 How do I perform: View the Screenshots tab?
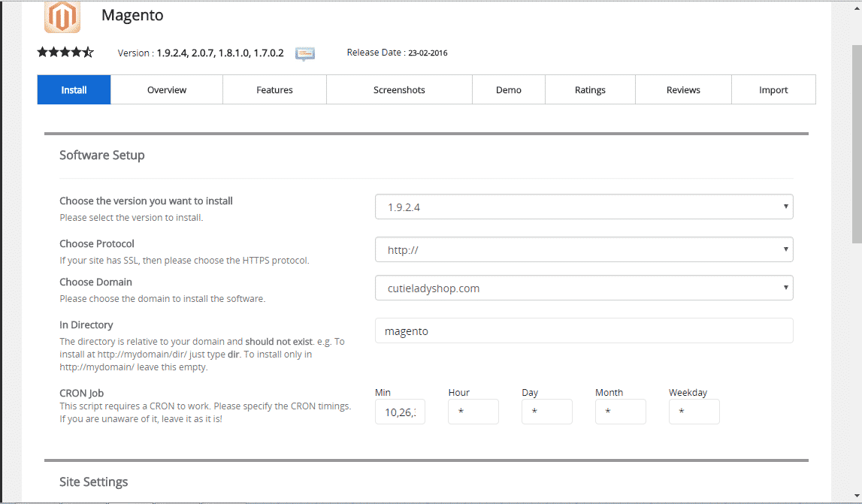[399, 89]
